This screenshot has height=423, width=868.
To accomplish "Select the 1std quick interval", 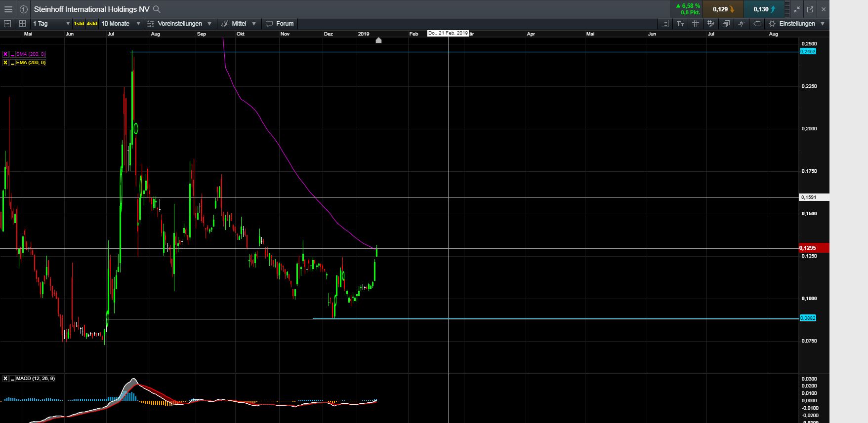I will tap(79, 24).
